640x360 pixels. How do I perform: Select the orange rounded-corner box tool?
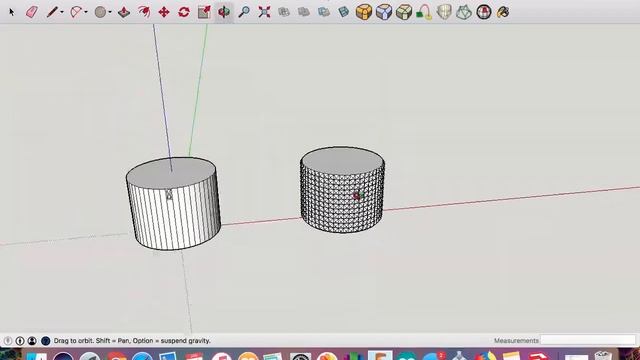(x=364, y=12)
